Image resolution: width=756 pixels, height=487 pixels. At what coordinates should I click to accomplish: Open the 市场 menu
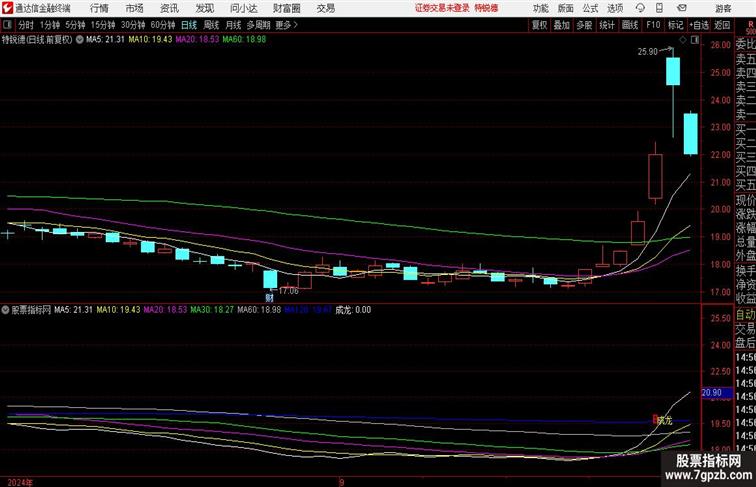[134, 8]
